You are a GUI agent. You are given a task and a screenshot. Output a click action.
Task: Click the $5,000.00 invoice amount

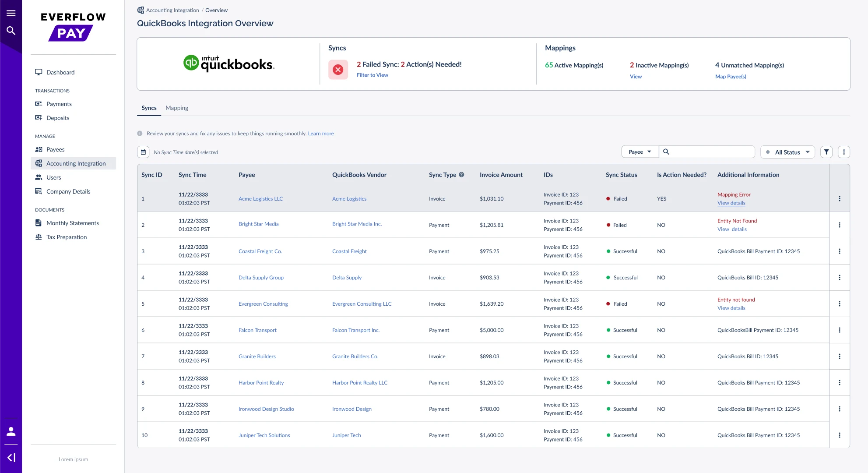(492, 330)
